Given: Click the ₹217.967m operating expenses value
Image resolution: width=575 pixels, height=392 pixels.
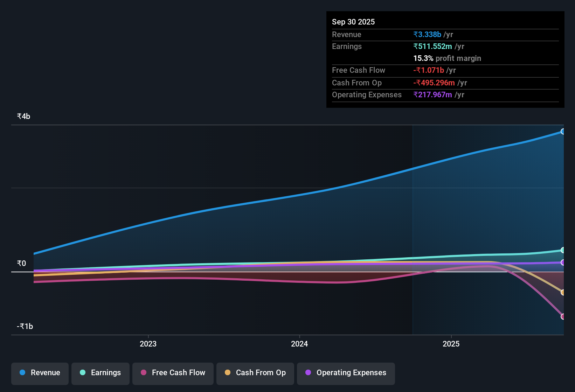Looking at the screenshot, I should coord(432,94).
